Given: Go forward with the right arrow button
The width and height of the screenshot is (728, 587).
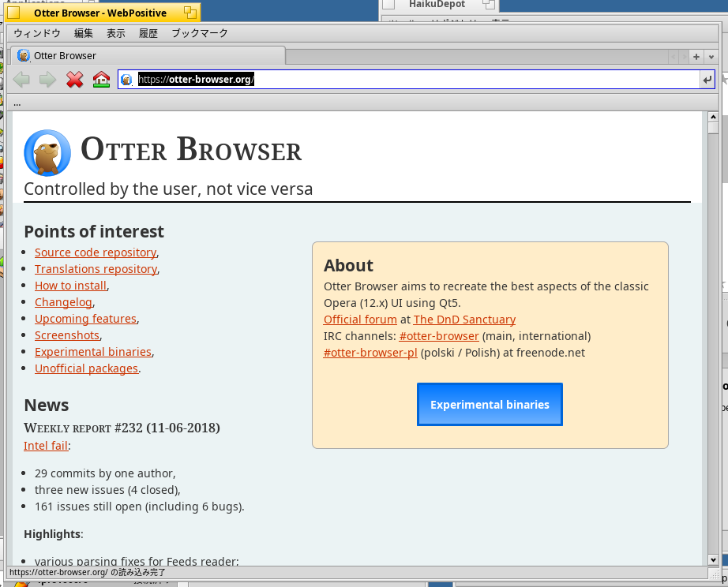Looking at the screenshot, I should point(48,80).
